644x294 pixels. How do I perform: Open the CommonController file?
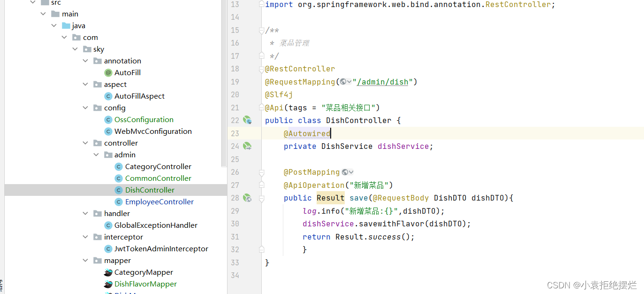pos(158,178)
